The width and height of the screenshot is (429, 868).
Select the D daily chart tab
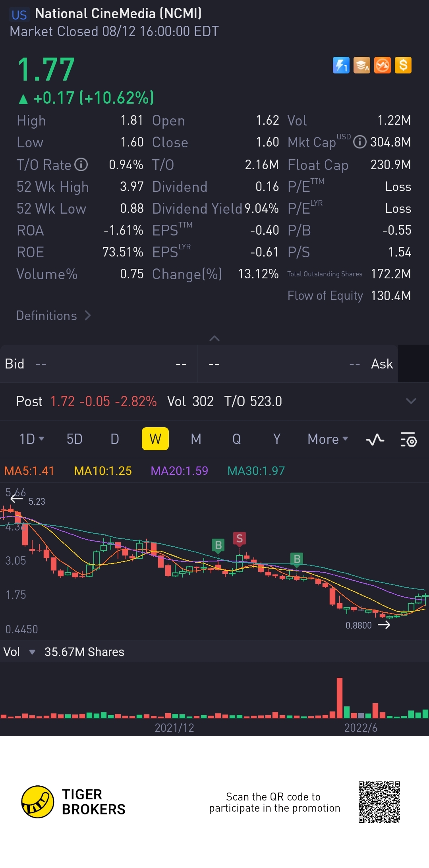(x=115, y=439)
